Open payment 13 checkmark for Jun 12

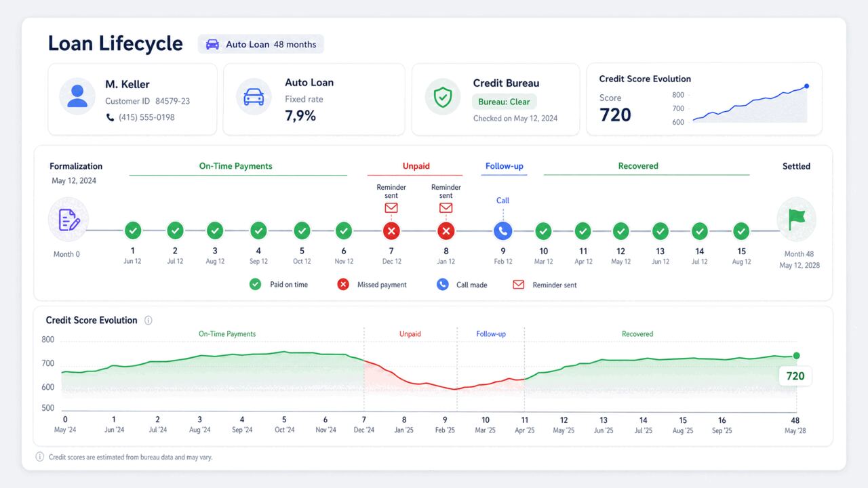(660, 231)
